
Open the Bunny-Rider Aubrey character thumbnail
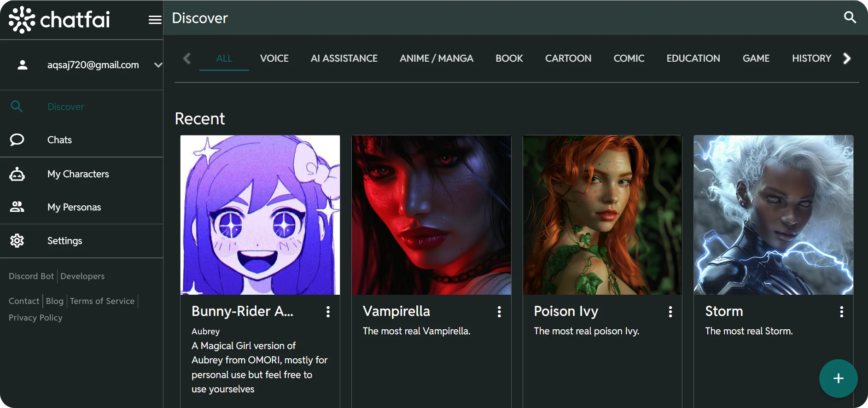260,215
